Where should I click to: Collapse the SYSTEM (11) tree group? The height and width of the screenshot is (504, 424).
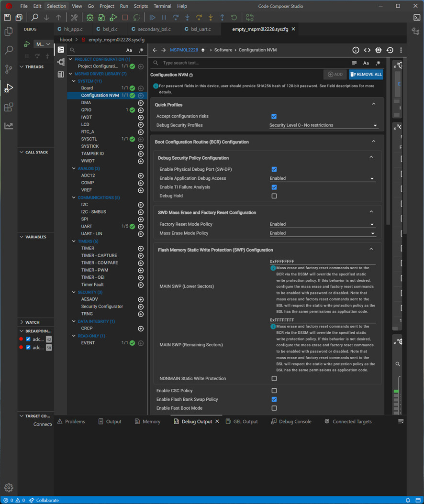click(74, 81)
